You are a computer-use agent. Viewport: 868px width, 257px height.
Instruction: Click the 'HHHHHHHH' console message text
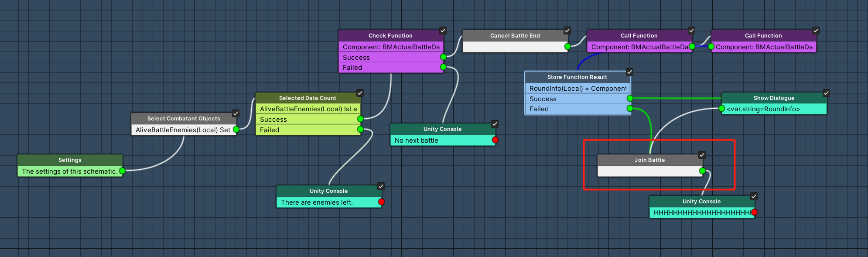(702, 213)
